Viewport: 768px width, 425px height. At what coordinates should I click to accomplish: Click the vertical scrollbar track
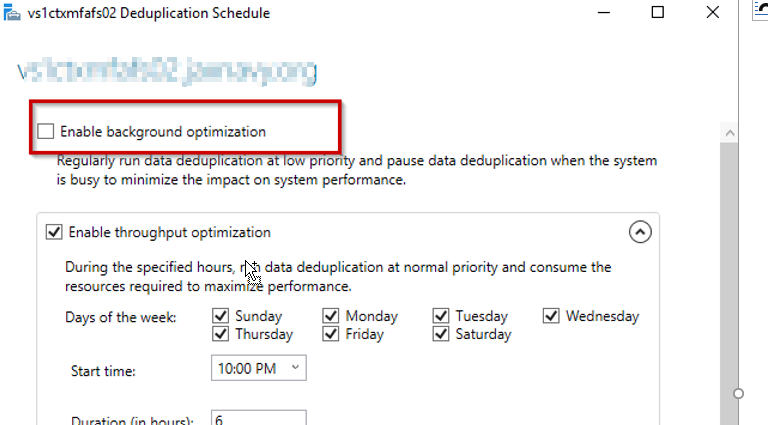click(730, 284)
